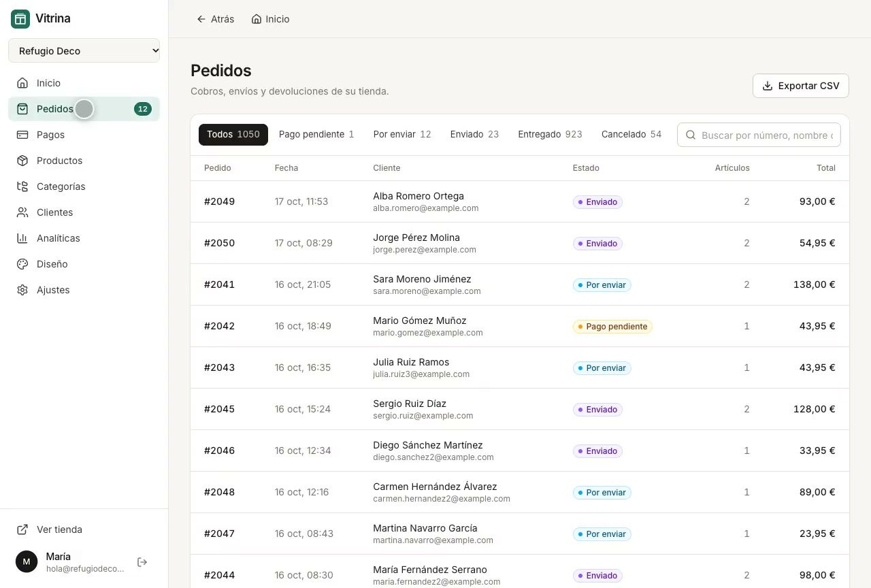The image size is (871, 588).
Task: Select the Todos 1050 tab
Action: click(x=233, y=135)
